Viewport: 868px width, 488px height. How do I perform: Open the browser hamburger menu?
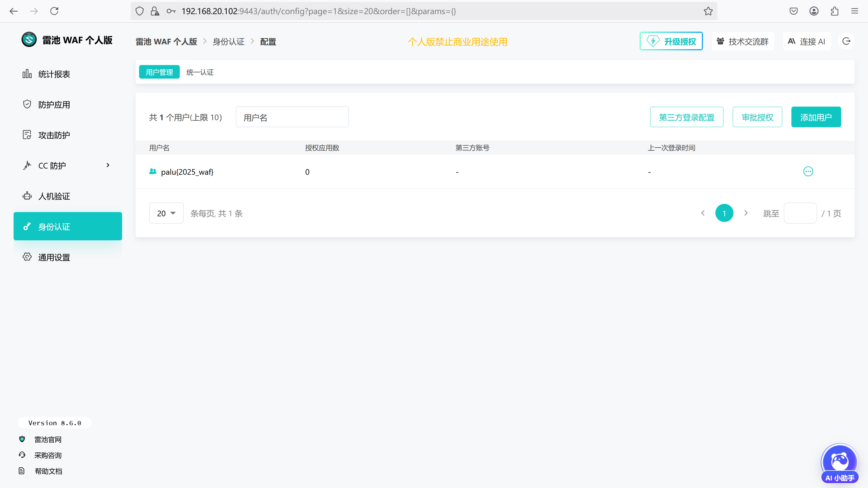tap(854, 11)
